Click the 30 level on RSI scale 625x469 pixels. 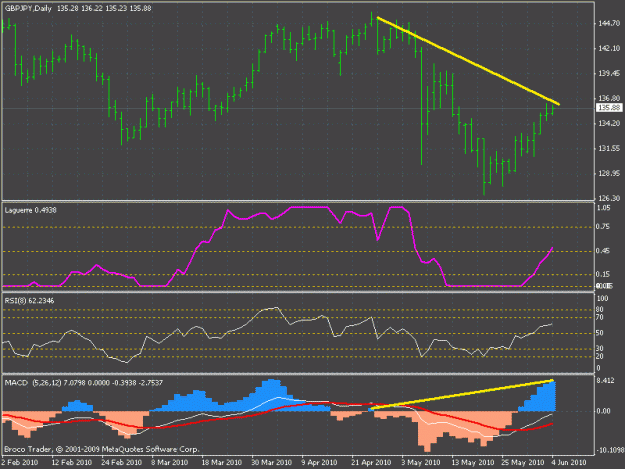pyautogui.click(x=599, y=349)
